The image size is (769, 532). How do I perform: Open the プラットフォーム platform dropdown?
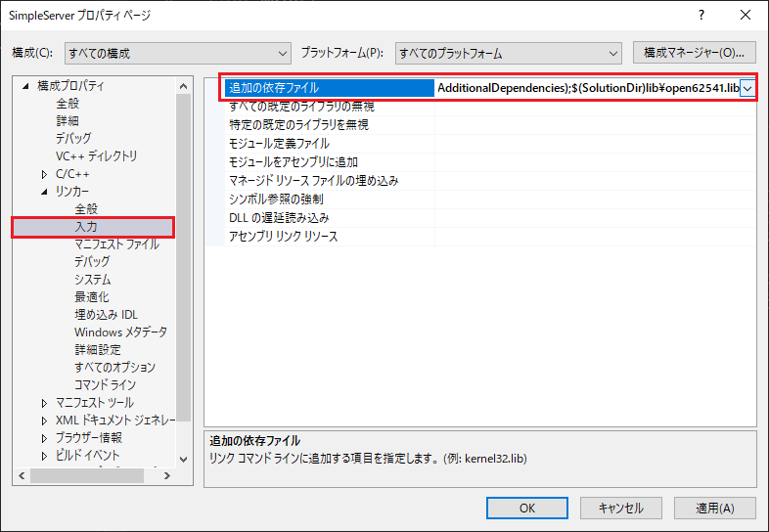tap(508, 53)
